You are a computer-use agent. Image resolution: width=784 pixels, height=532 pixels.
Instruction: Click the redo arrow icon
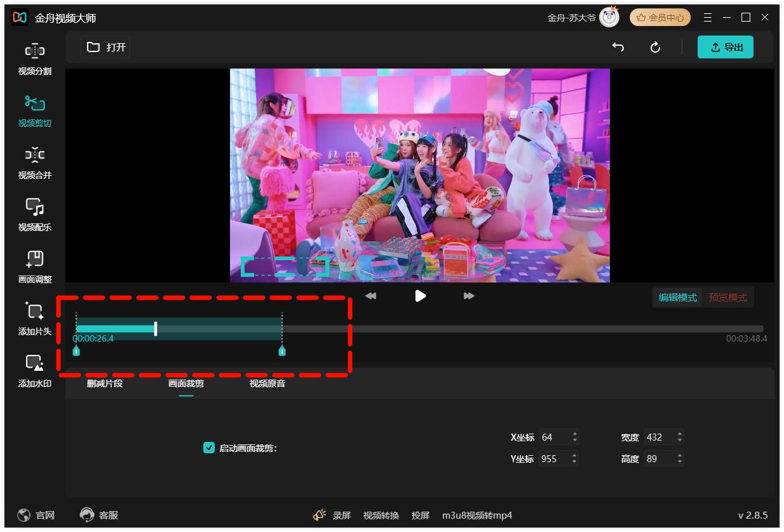(x=655, y=48)
